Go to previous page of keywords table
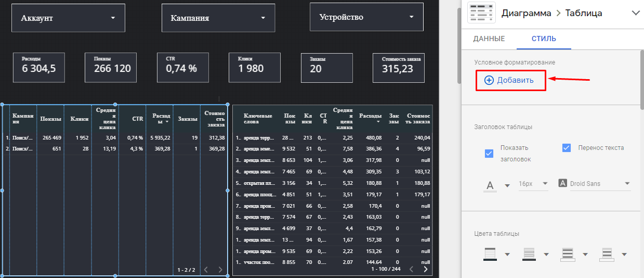This screenshot has height=278, width=644. pos(410,269)
